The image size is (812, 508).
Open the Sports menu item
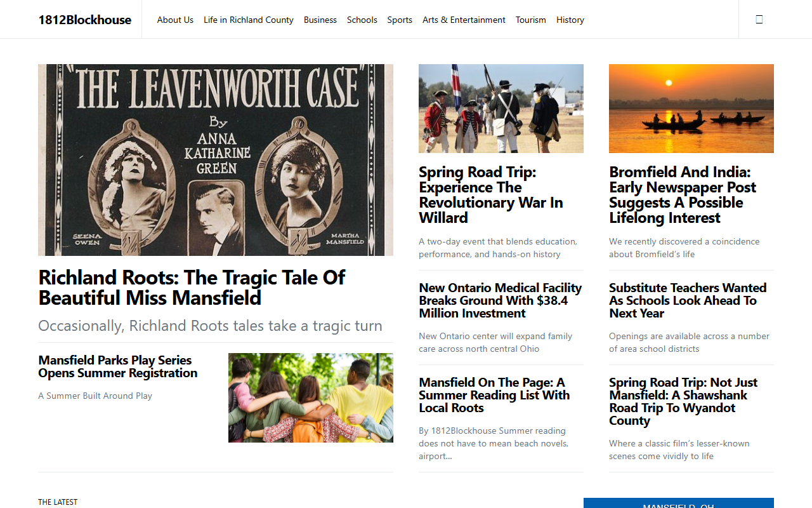tap(400, 20)
